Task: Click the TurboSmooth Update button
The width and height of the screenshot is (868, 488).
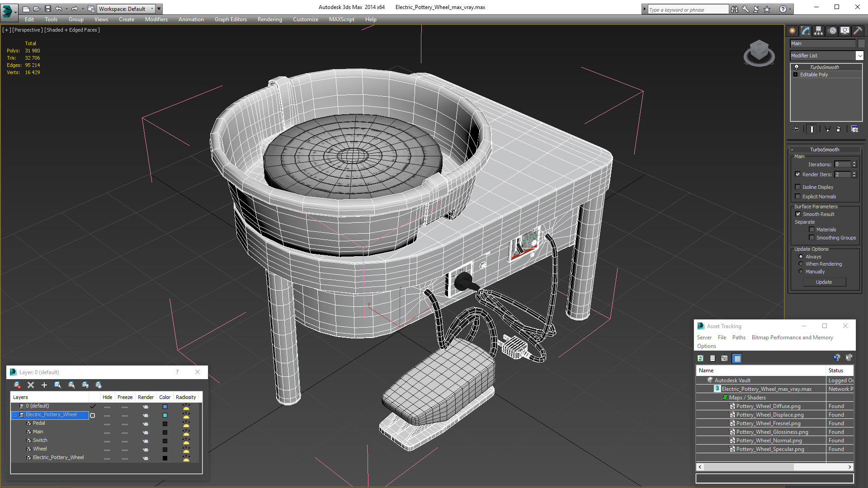Action: [x=824, y=282]
